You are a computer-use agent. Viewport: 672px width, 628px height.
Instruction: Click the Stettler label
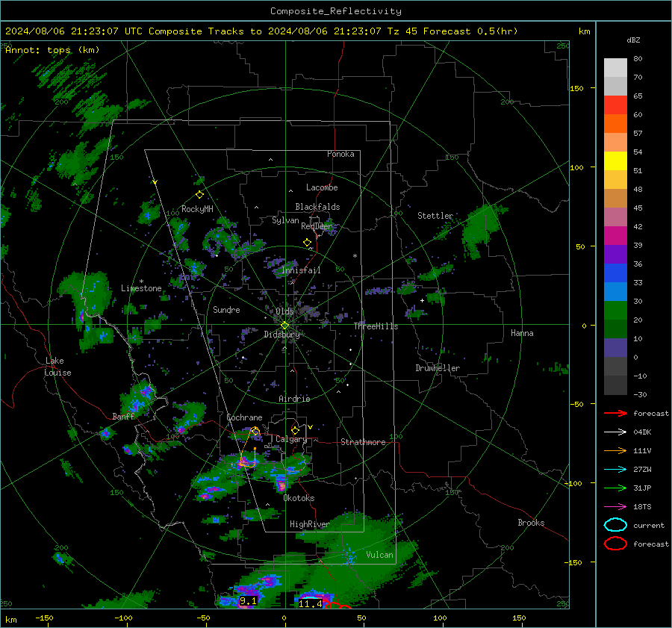tap(435, 216)
